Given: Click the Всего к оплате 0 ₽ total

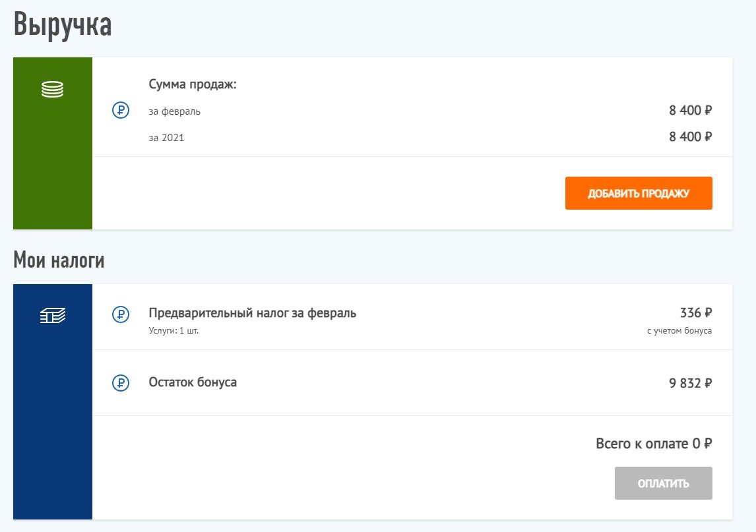Looking at the screenshot, I should [x=653, y=444].
